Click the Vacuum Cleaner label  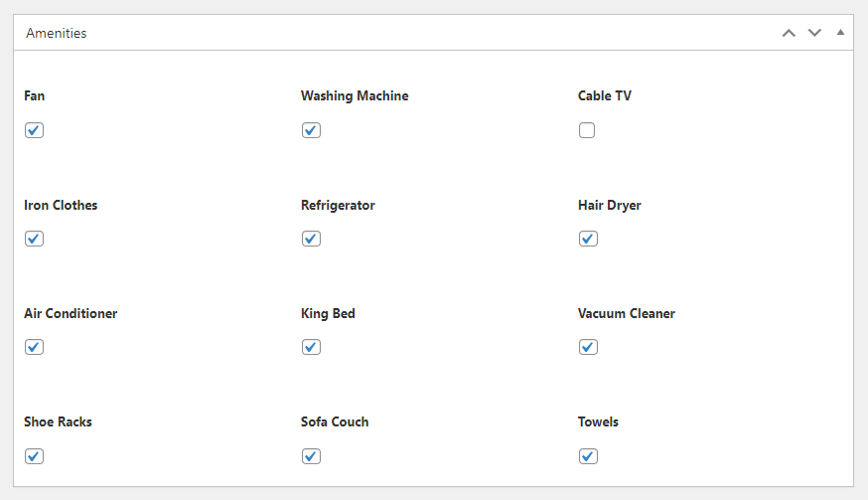point(627,314)
